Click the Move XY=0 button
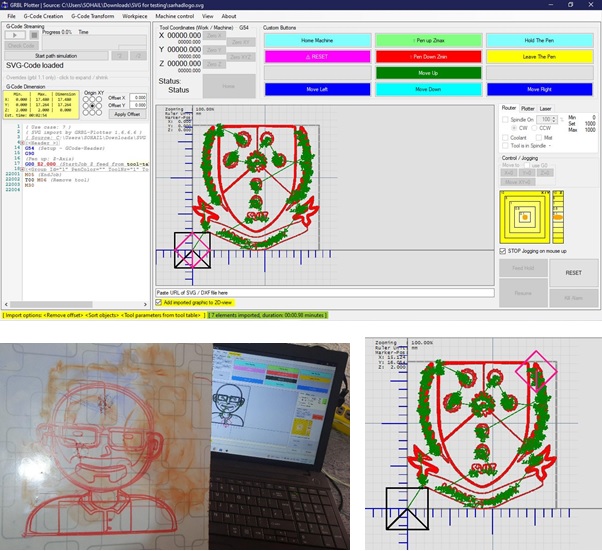This screenshot has height=551, width=602. (x=518, y=182)
